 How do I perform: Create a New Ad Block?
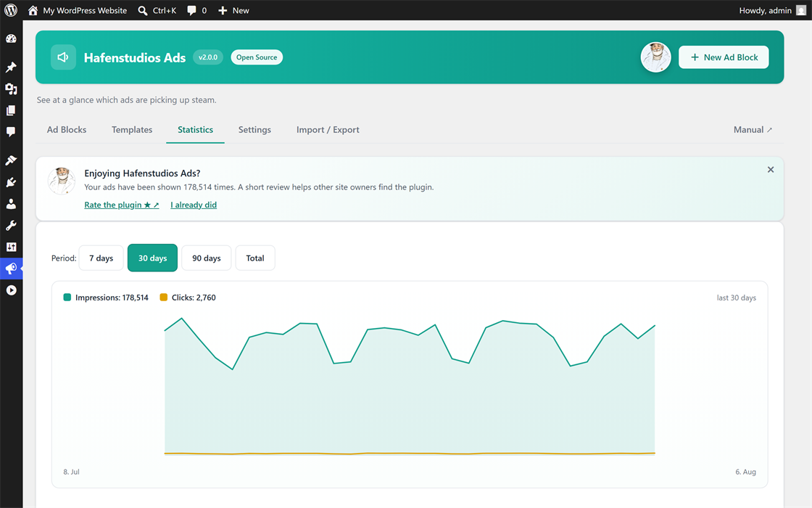pos(724,57)
